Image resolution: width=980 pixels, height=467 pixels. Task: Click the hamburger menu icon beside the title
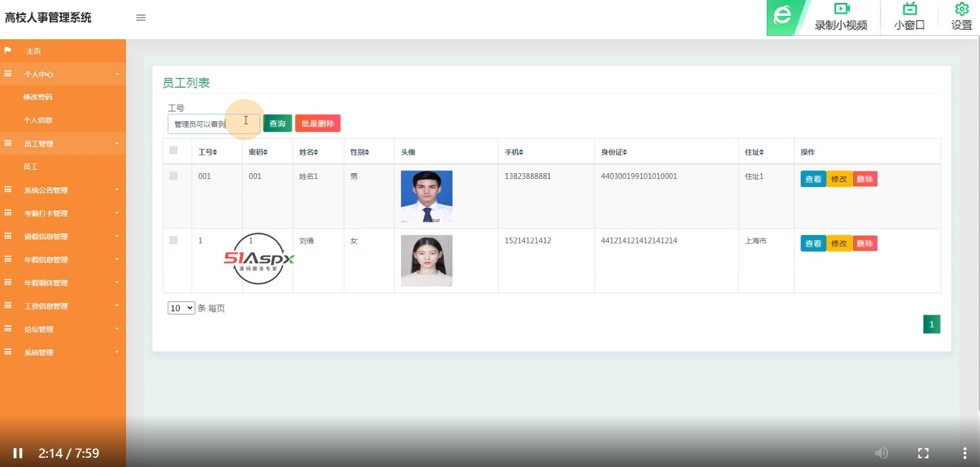(x=140, y=18)
